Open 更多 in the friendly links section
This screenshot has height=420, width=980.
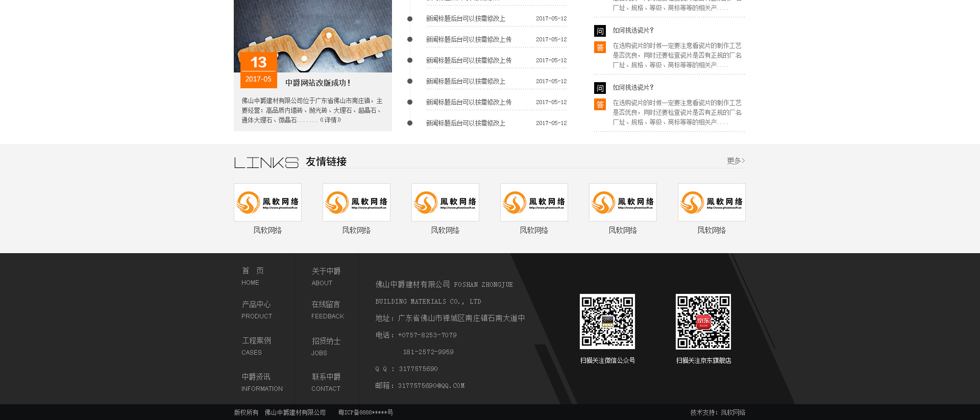click(x=736, y=161)
